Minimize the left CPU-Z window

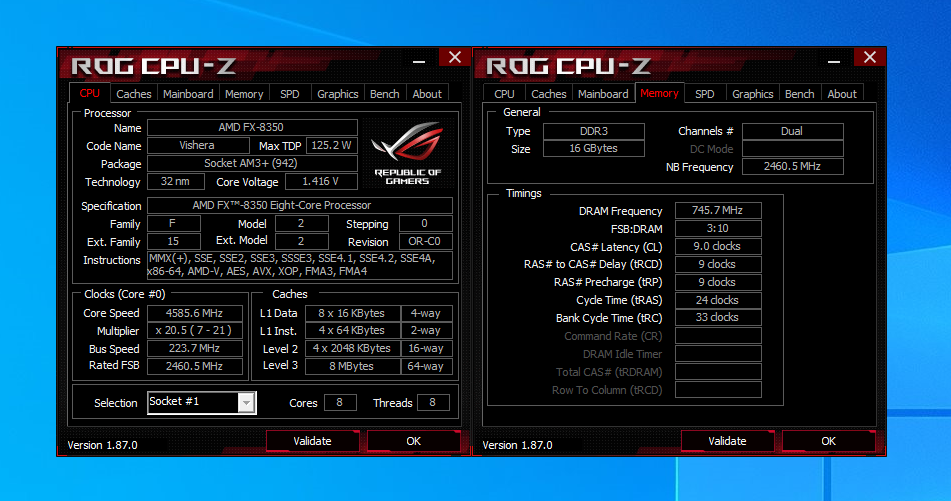click(418, 60)
